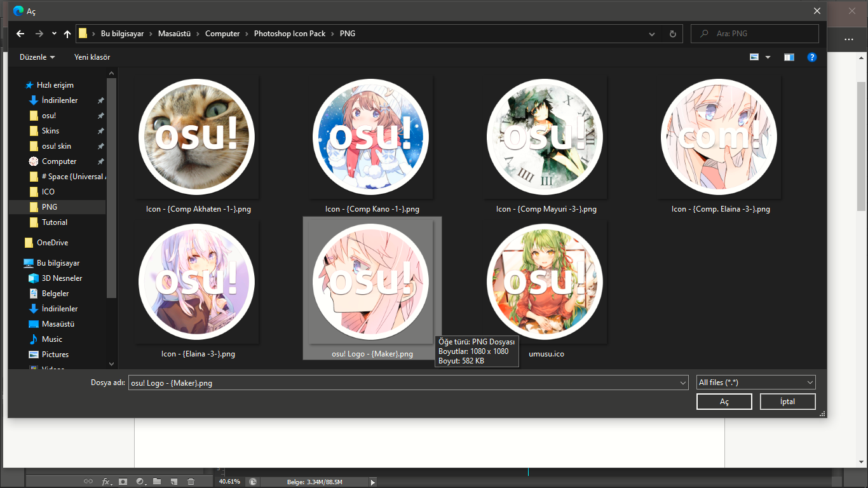The width and height of the screenshot is (868, 488).
Task: Open İndirilenler under Bu bilgisayar
Action: pos(60,309)
